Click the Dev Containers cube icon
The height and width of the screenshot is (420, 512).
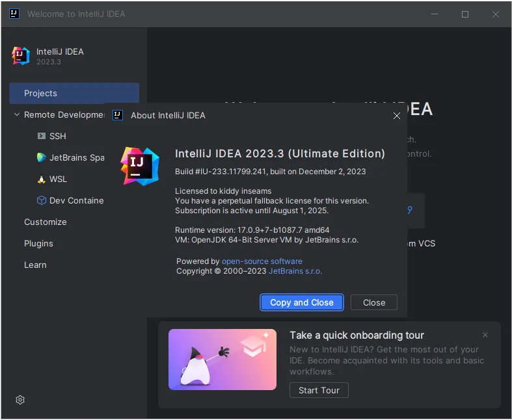click(41, 200)
